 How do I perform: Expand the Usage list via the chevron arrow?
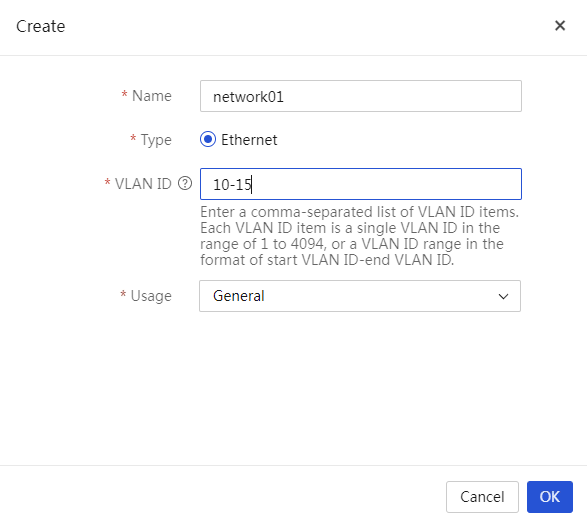pos(503,296)
